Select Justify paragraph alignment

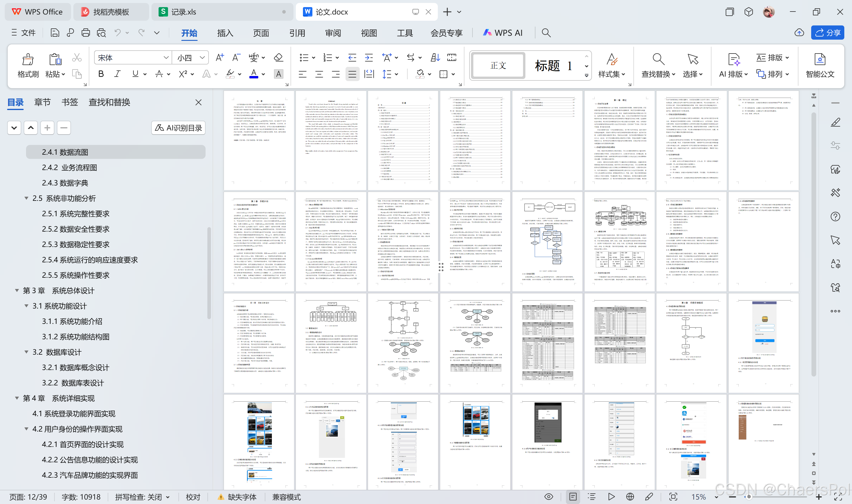coord(352,74)
